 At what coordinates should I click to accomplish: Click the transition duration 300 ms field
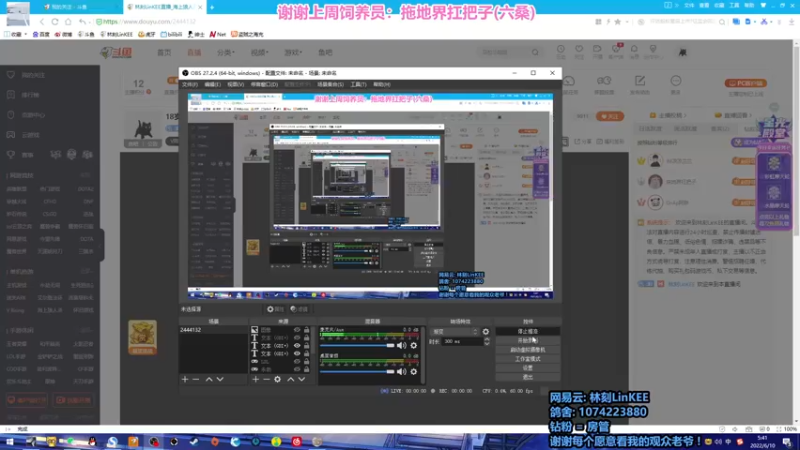[x=462, y=341]
